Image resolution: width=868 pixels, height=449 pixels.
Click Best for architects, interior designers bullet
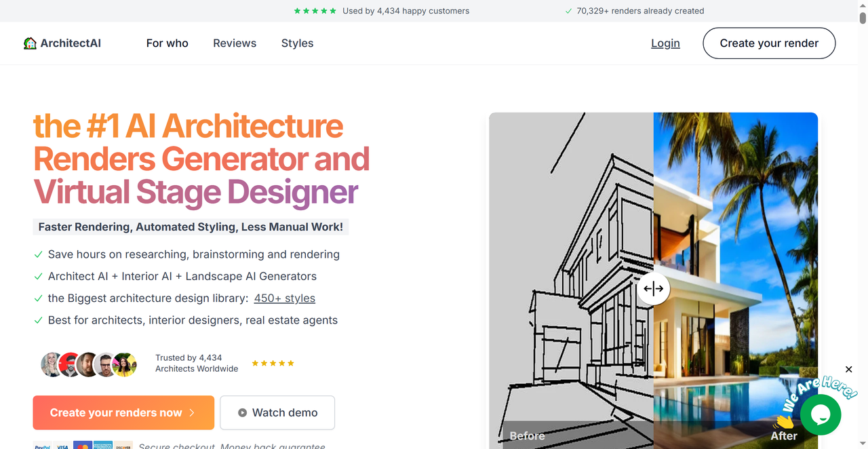[x=193, y=320]
